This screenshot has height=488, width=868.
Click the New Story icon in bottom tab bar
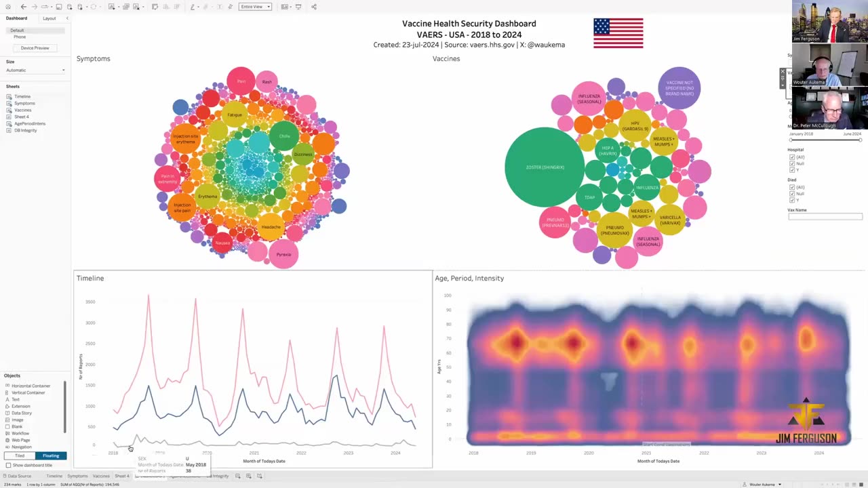click(x=260, y=476)
